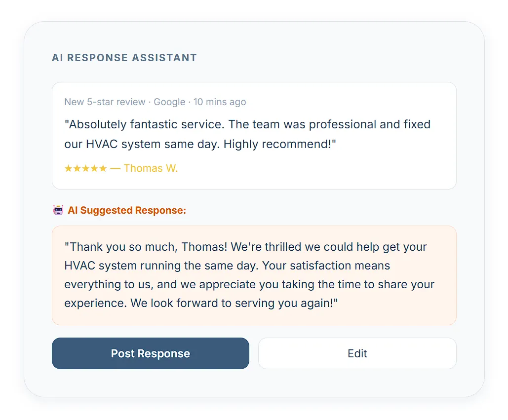Open reviewer name Thomas W.
Screen dimensions: 508x420
[x=151, y=168]
